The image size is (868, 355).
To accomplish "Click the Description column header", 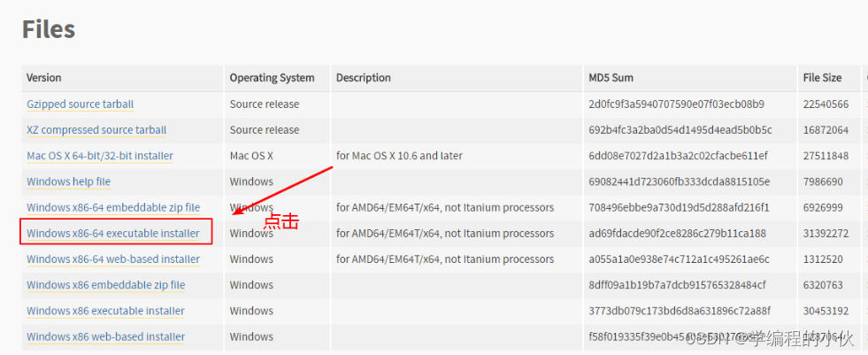I will click(363, 78).
